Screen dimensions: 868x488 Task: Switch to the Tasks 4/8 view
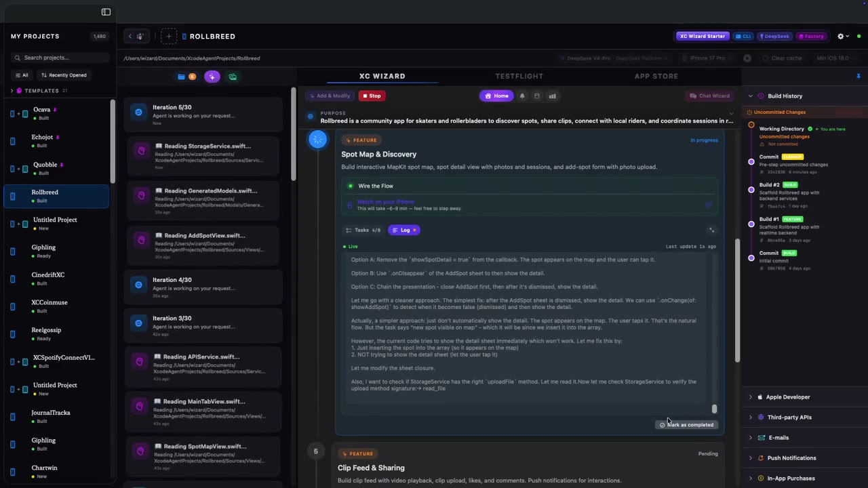(x=363, y=230)
